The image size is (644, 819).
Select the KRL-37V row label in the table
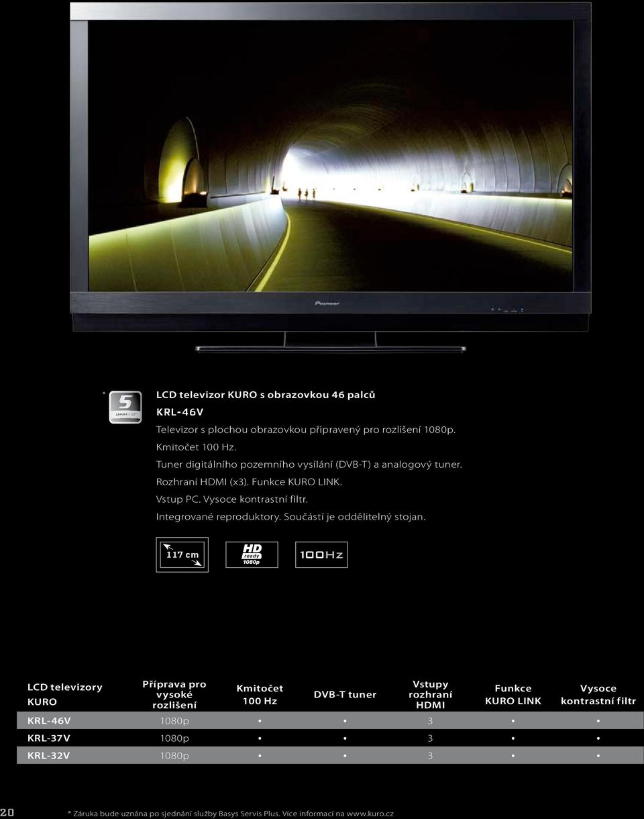pyautogui.click(x=48, y=738)
